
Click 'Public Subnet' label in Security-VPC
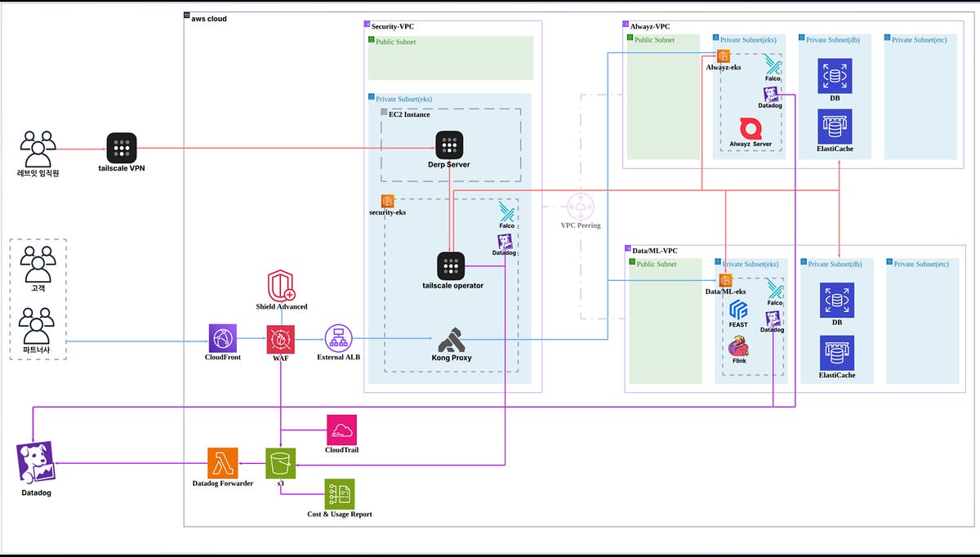(396, 41)
